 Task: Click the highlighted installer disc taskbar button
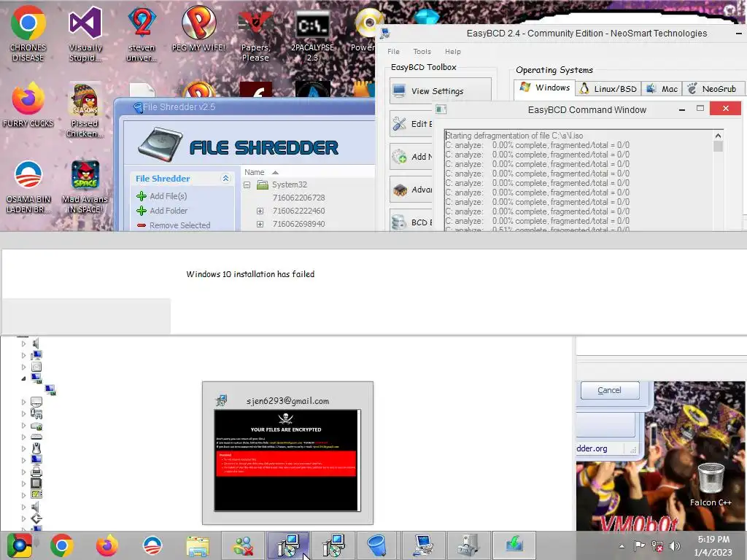point(288,545)
